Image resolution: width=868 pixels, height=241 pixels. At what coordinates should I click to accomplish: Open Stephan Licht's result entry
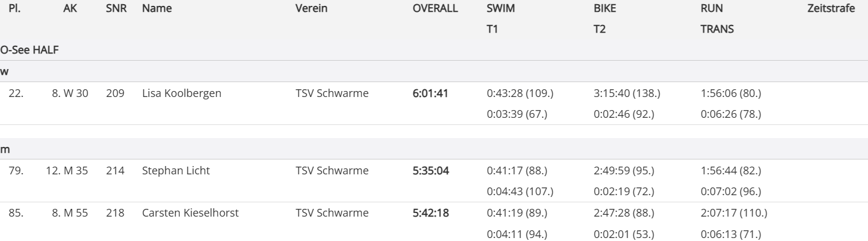(176, 171)
